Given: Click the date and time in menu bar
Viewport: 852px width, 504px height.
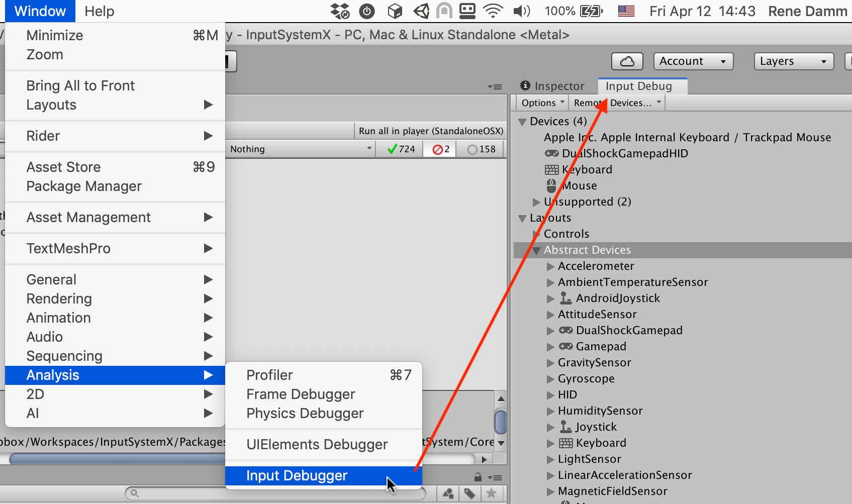Looking at the screenshot, I should tap(702, 11).
